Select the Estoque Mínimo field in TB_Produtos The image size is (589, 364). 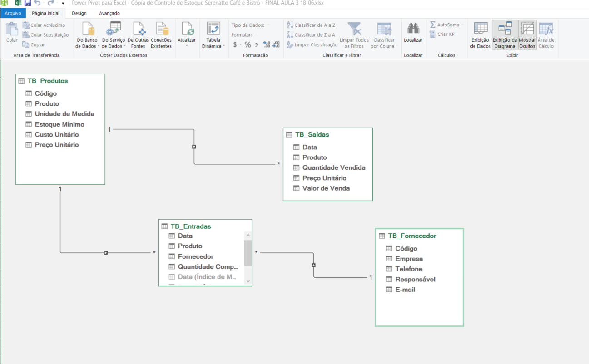coord(59,124)
